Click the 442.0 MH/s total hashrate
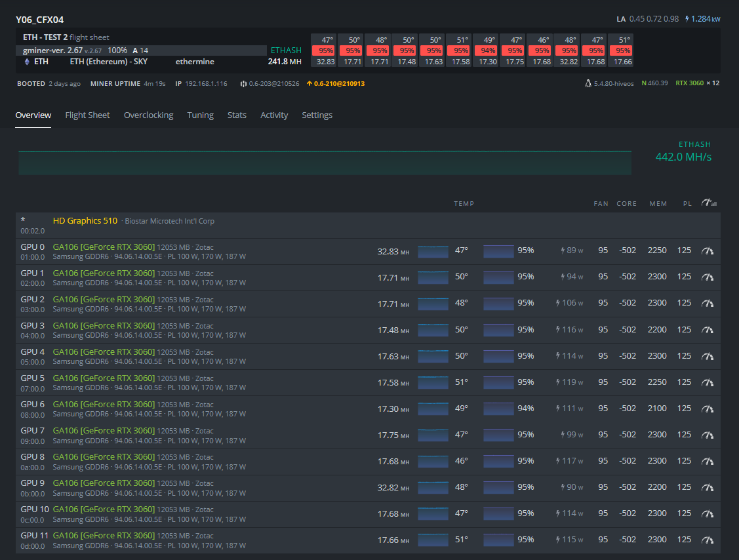This screenshot has width=739, height=560. tap(683, 157)
